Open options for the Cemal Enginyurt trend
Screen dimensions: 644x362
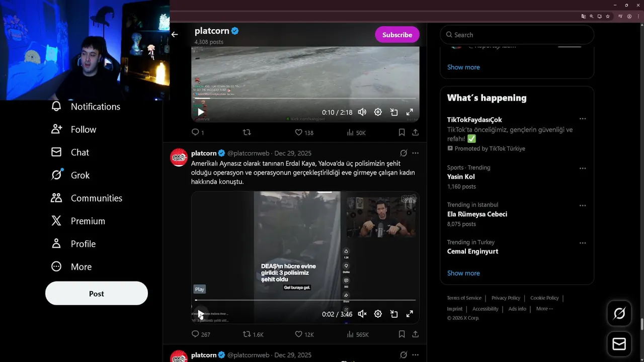click(x=582, y=243)
